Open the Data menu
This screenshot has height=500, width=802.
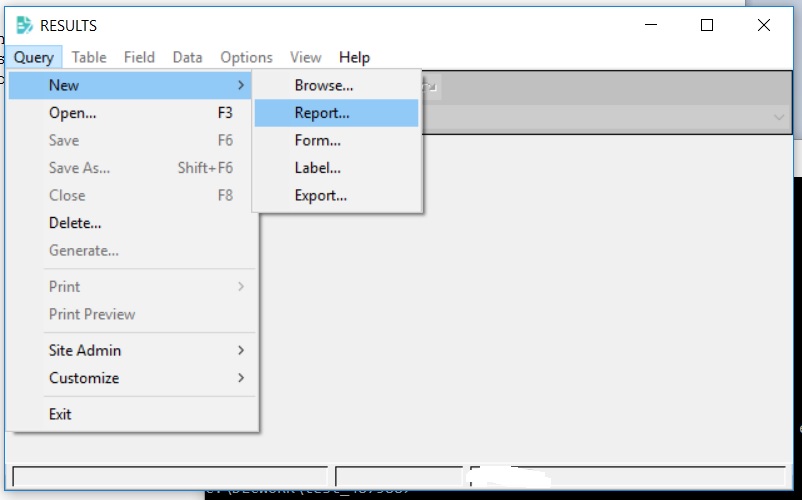(188, 57)
